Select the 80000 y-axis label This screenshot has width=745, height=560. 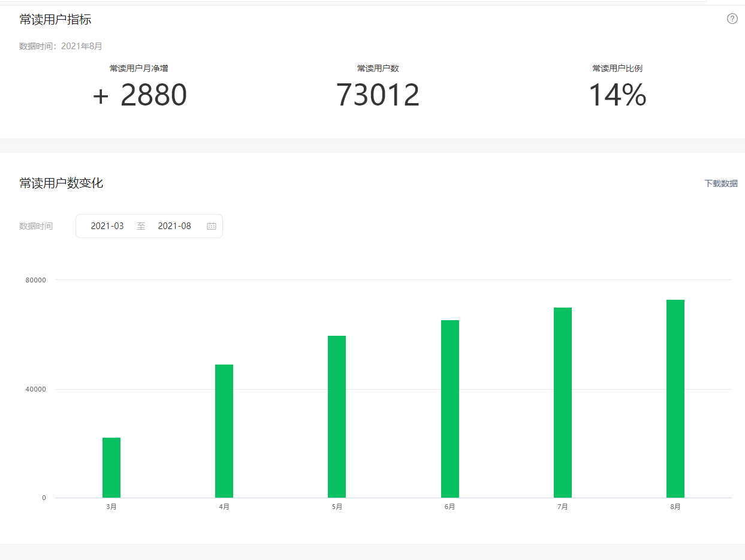(x=35, y=280)
